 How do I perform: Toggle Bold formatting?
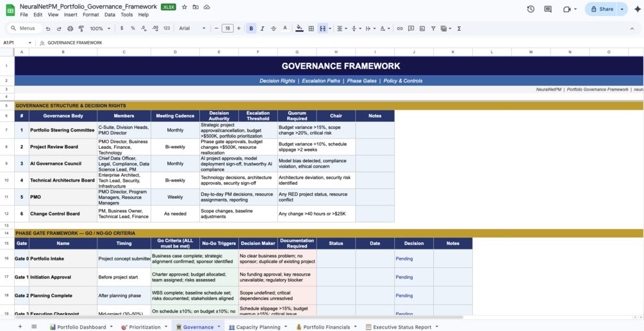click(251, 29)
